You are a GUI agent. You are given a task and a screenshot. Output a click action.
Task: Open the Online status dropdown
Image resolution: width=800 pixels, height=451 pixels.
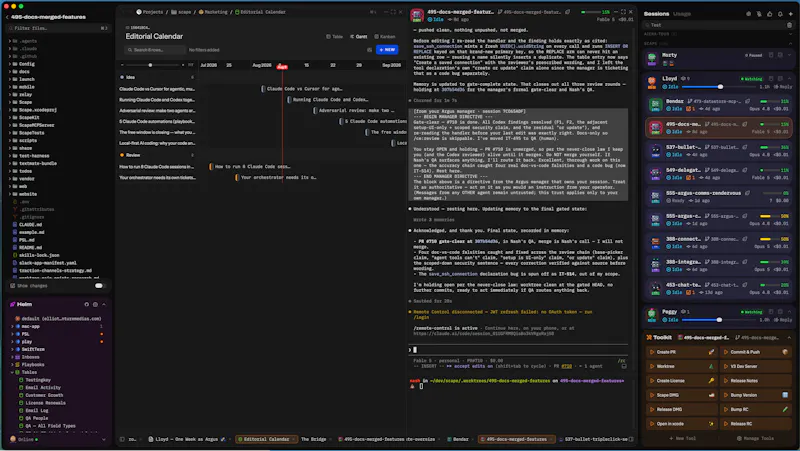(104, 439)
